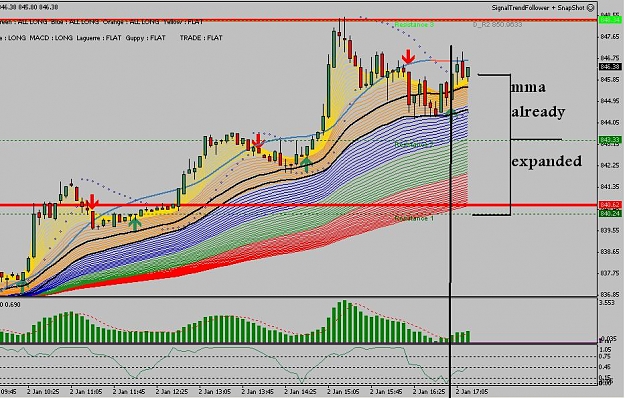Click the red sell arrow near 2 Jan 11:05
This screenshot has width=625, height=398.
(92, 202)
